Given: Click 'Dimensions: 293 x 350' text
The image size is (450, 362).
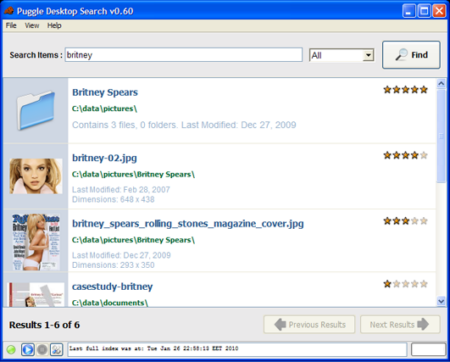Looking at the screenshot, I should pos(113,265).
